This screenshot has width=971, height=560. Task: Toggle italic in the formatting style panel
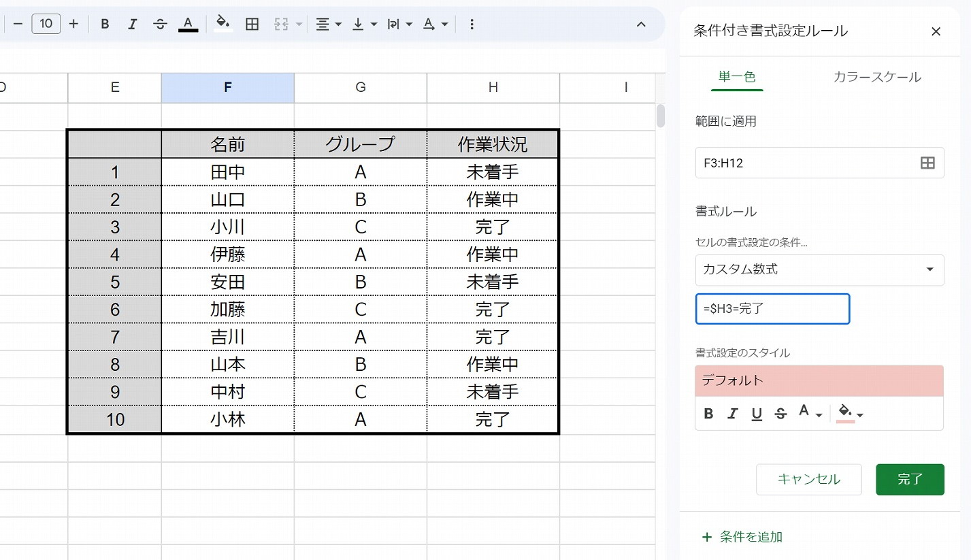(x=732, y=414)
